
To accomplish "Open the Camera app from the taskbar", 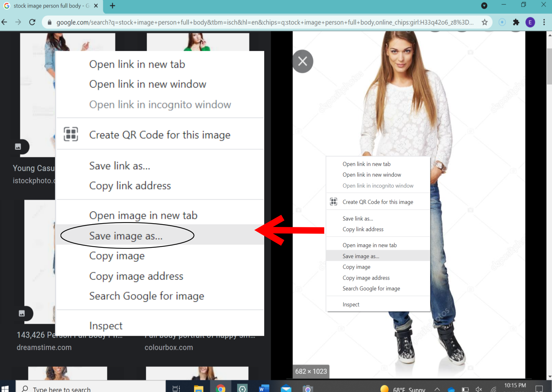I will [308, 389].
